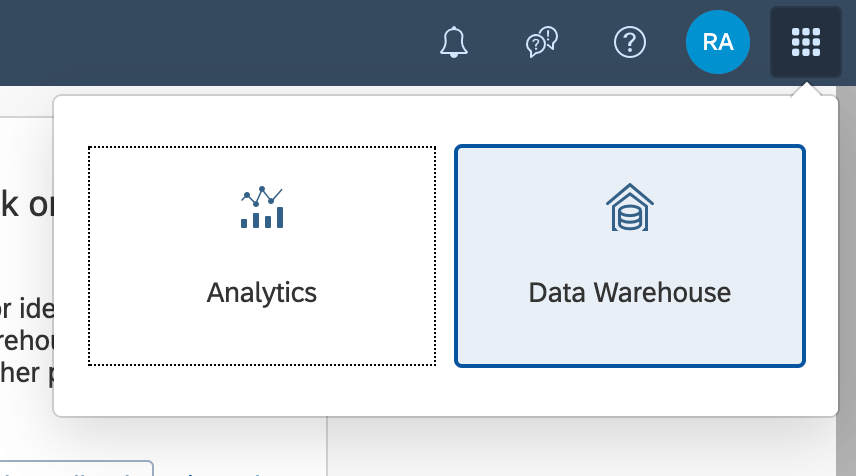The width and height of the screenshot is (856, 476).
Task: Click the Analytics chart icon
Action: coord(262,207)
